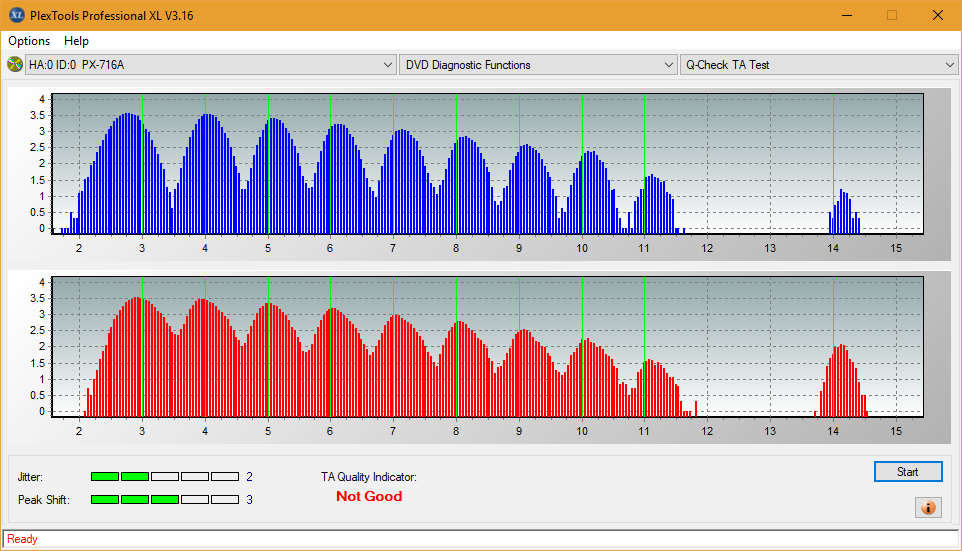Click the TA Quality Indicator label
This screenshot has width=962, height=551.
coord(369,477)
